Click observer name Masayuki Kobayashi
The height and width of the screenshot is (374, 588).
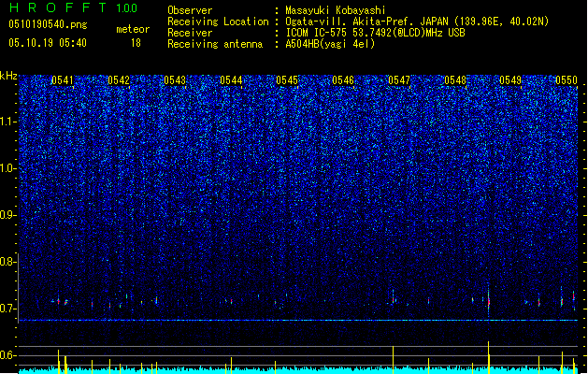click(x=336, y=10)
